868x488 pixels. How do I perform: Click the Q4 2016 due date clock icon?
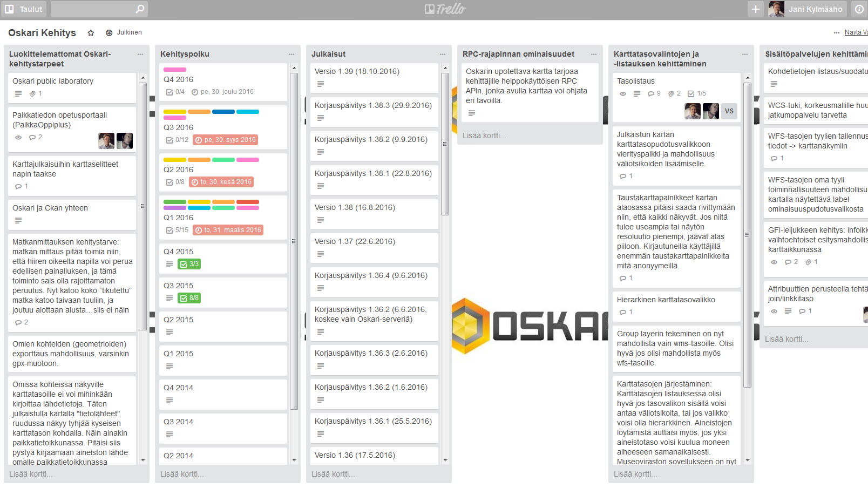(195, 92)
